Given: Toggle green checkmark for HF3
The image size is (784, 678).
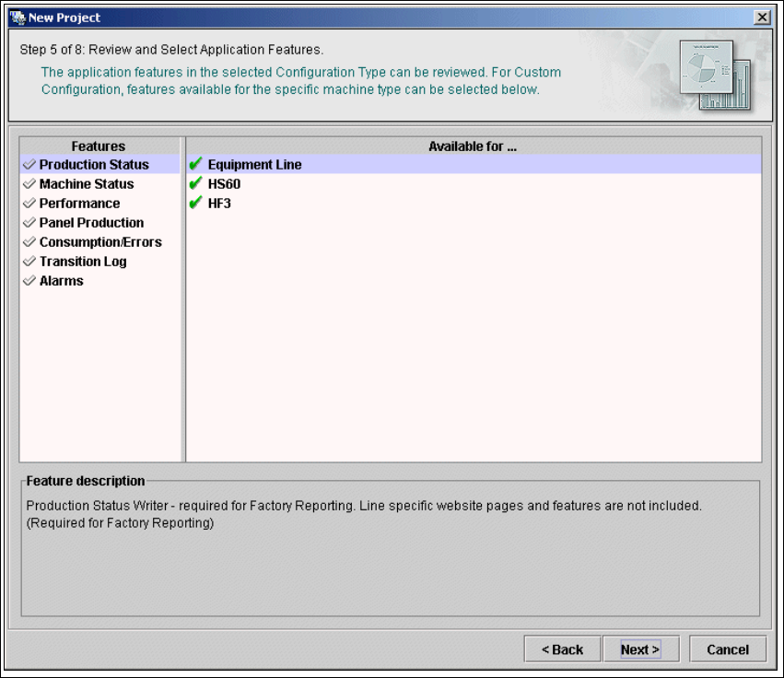Looking at the screenshot, I should pos(195,203).
